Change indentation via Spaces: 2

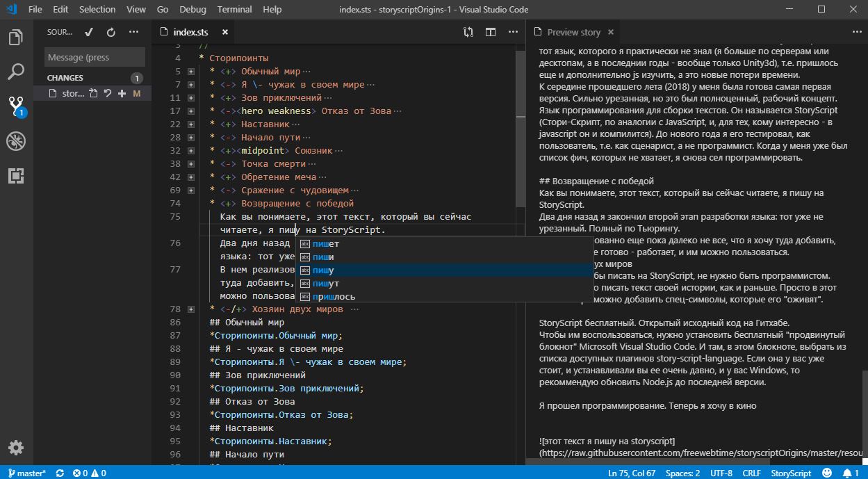(682, 473)
